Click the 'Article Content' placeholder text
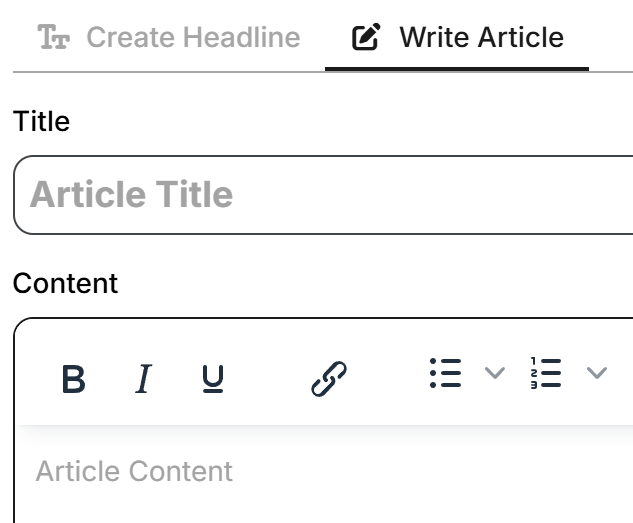This screenshot has width=633, height=523. click(x=134, y=471)
